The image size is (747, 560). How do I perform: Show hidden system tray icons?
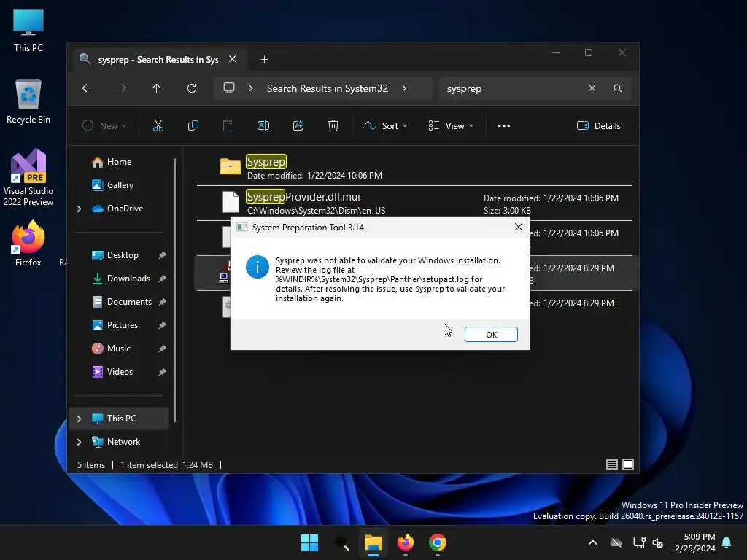(592, 542)
